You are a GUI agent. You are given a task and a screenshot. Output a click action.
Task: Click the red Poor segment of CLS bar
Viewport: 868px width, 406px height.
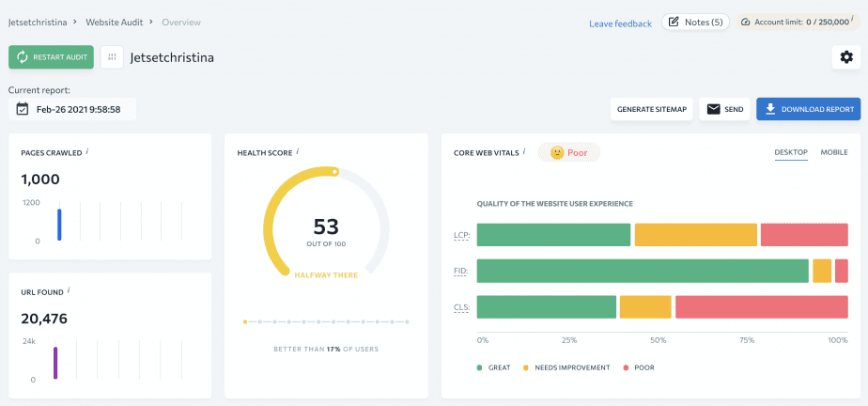tap(762, 307)
